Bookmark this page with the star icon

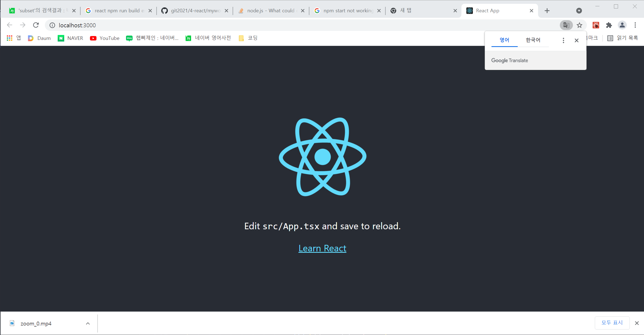point(579,25)
